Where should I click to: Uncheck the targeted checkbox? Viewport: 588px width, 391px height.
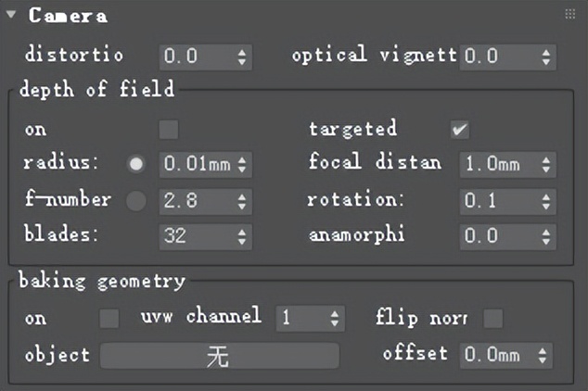click(x=460, y=129)
